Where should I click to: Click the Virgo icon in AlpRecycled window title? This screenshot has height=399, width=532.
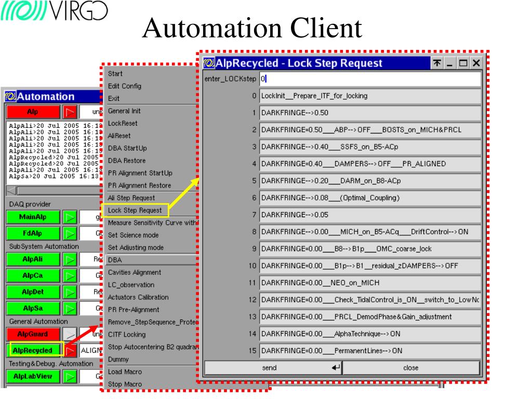[x=209, y=63]
